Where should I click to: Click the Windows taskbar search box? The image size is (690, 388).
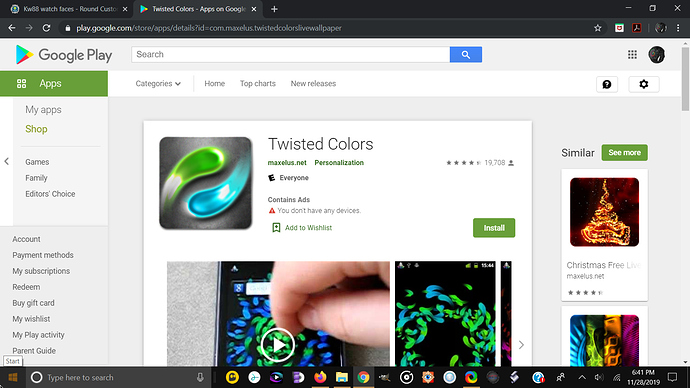pyautogui.click(x=118, y=377)
